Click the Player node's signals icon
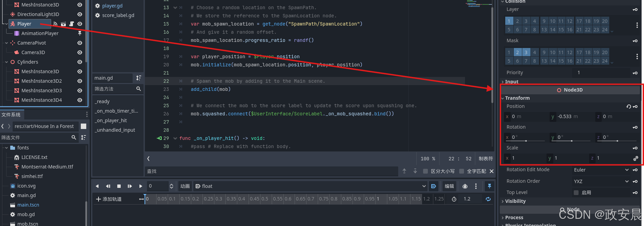Screen dimensions: 644x226 [55, 24]
